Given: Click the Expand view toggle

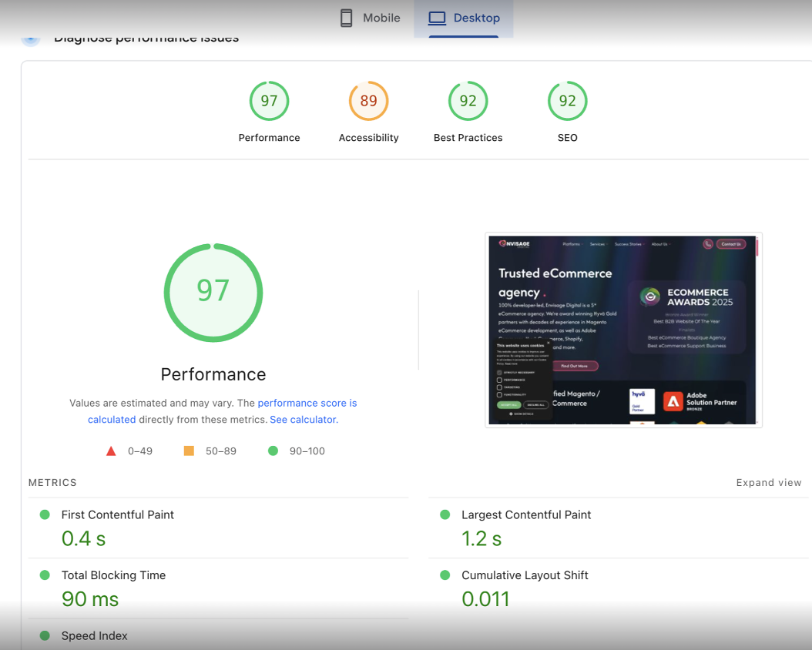Looking at the screenshot, I should [769, 482].
